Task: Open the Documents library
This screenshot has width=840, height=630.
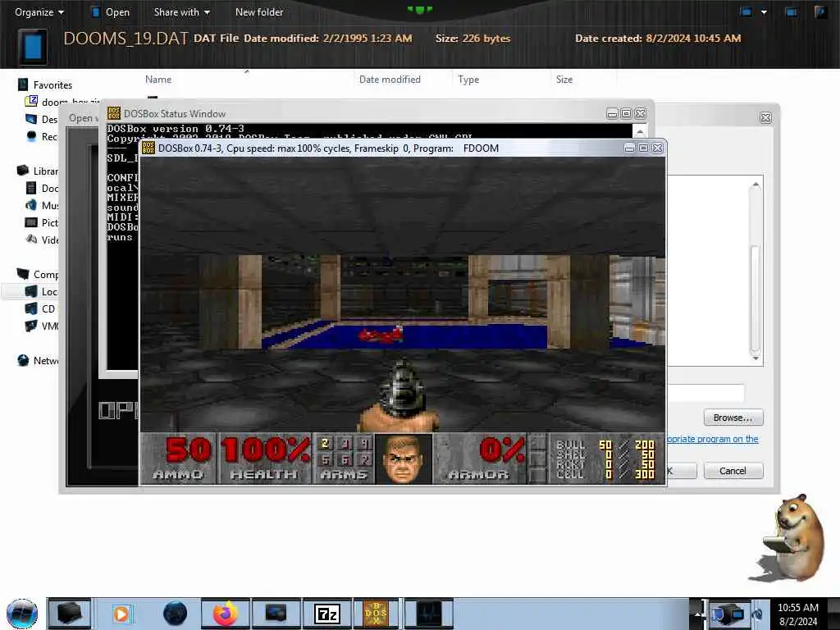Action: [42, 188]
